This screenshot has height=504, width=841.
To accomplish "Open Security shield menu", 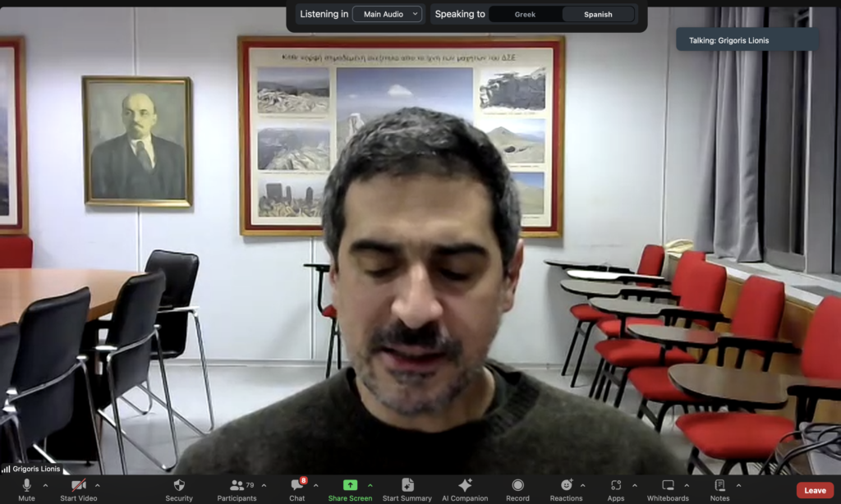I will [x=179, y=489].
